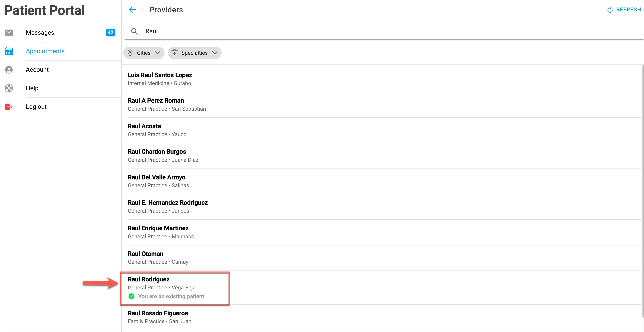Image resolution: width=644 pixels, height=332 pixels.
Task: Go to the Account menu item
Action: point(37,70)
